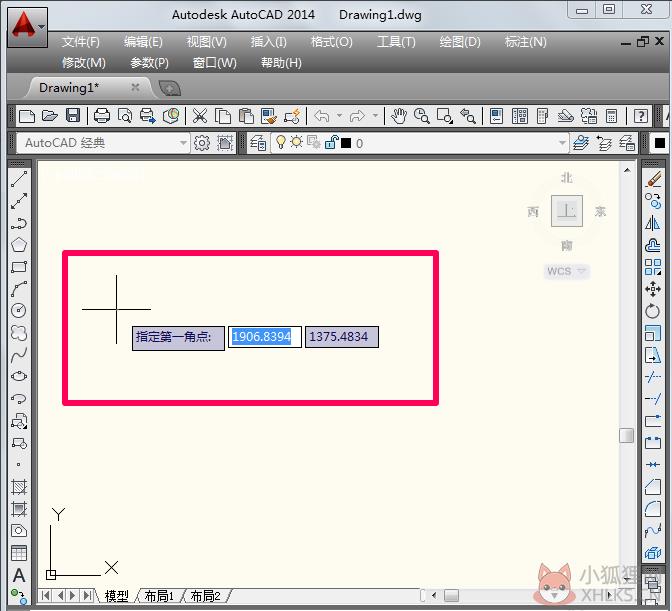Select the Mirror tool
Screen dimensions: 672x611
(653, 223)
